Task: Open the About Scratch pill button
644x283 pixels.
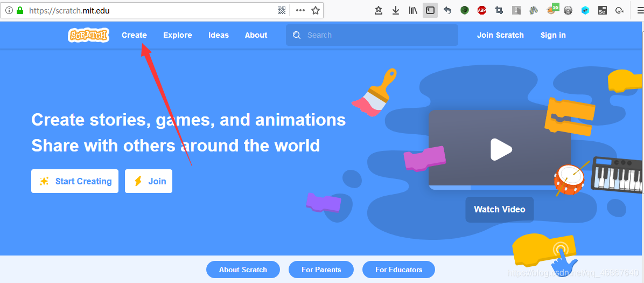Action: pyautogui.click(x=243, y=270)
